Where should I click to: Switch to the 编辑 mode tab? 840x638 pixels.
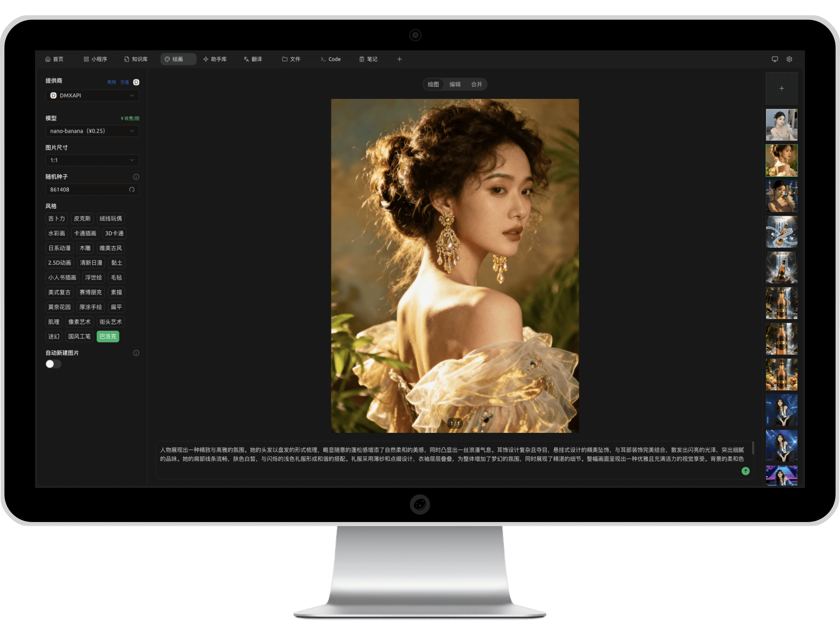[455, 84]
